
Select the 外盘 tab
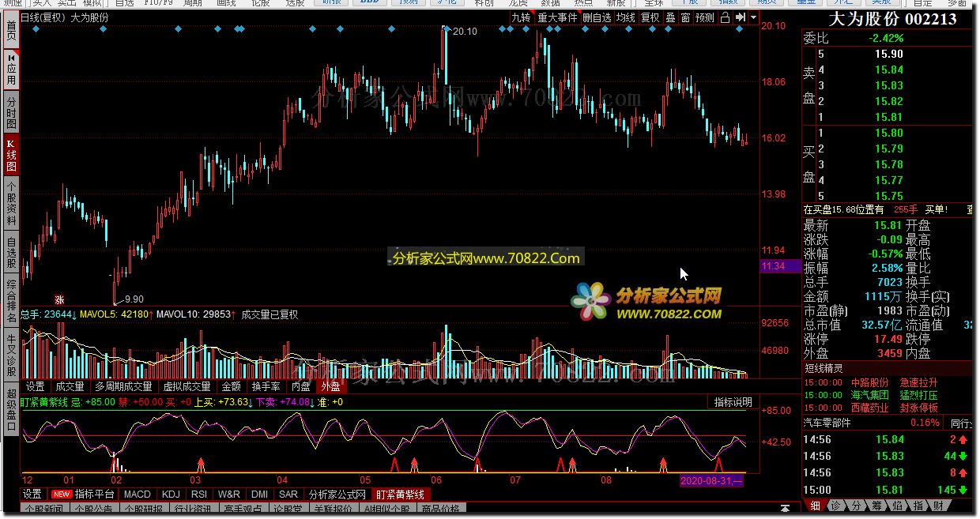[x=330, y=387]
